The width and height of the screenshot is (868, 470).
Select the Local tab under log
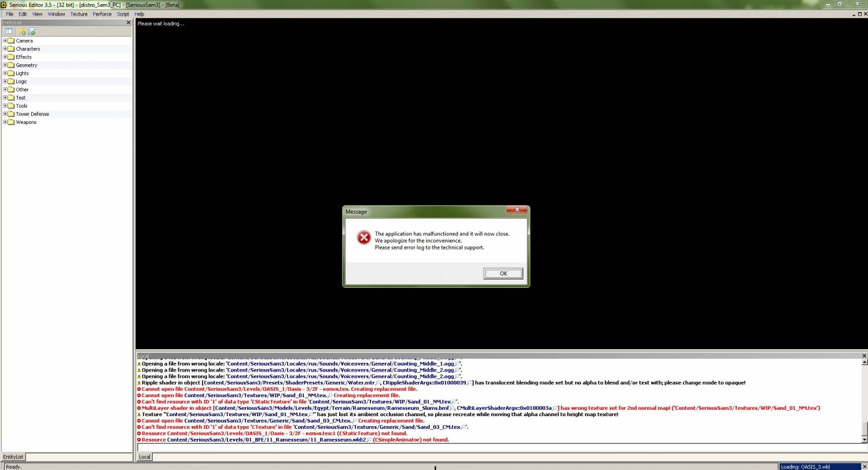pos(144,457)
